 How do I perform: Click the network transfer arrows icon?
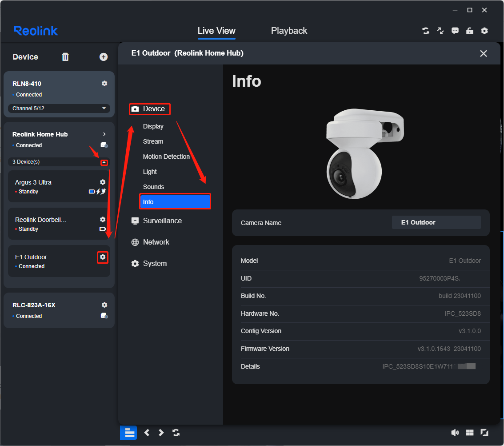(440, 31)
